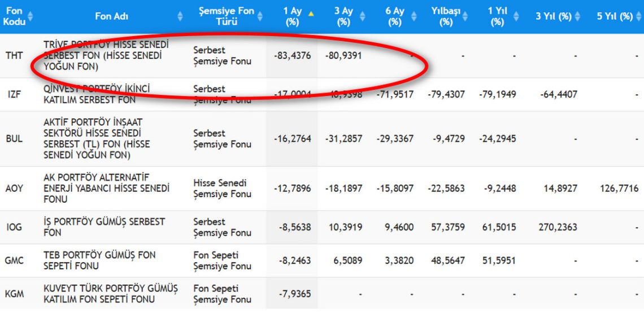Open TRİVE PORTFÖY HİSSE SENEDİ SERBEST FON
Image resolution: width=644 pixels, height=322 pixels.
tap(106, 55)
